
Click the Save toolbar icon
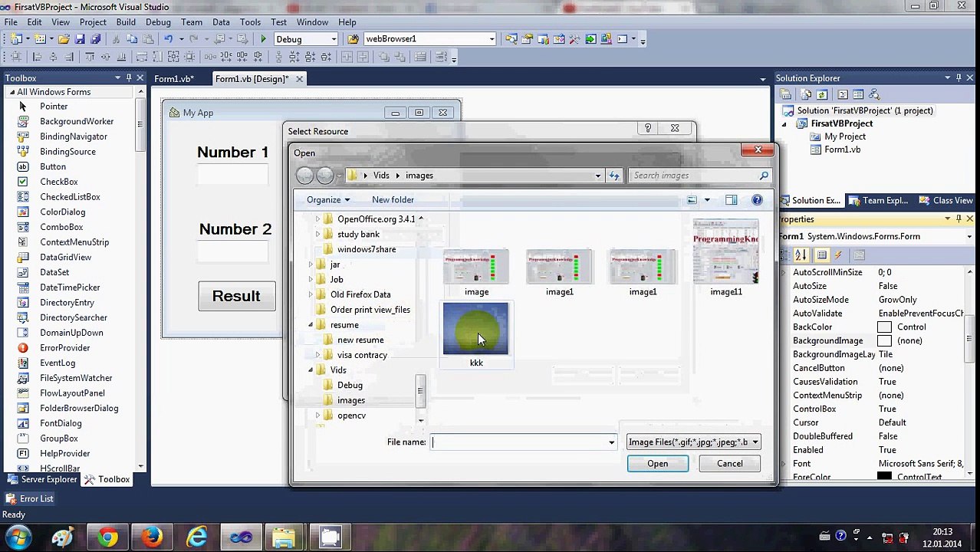pyautogui.click(x=80, y=39)
